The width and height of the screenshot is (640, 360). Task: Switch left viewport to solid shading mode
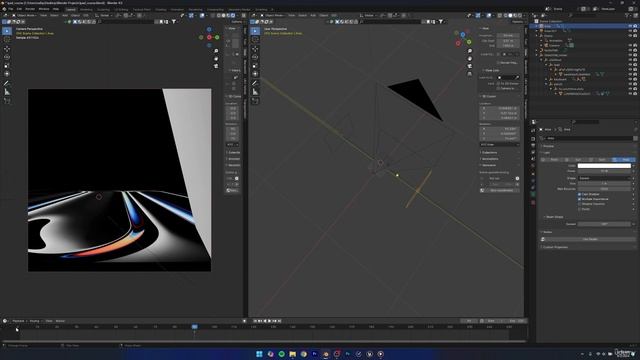click(x=223, y=15)
